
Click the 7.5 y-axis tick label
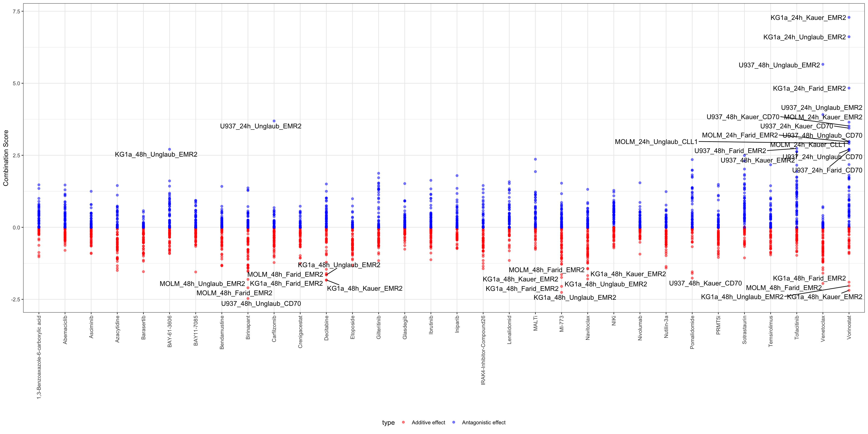click(x=16, y=12)
